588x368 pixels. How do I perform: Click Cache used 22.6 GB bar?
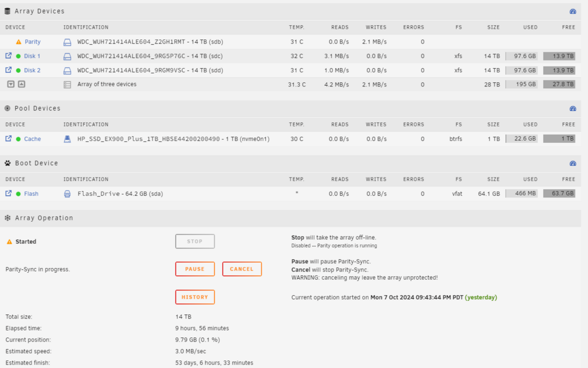(521, 139)
